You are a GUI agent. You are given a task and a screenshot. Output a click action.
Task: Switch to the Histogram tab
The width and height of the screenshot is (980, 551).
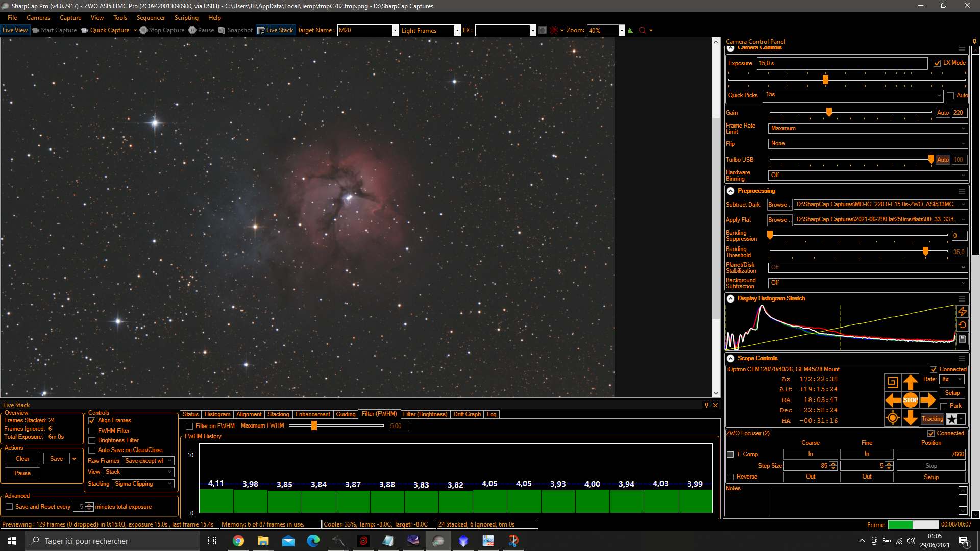[217, 414]
